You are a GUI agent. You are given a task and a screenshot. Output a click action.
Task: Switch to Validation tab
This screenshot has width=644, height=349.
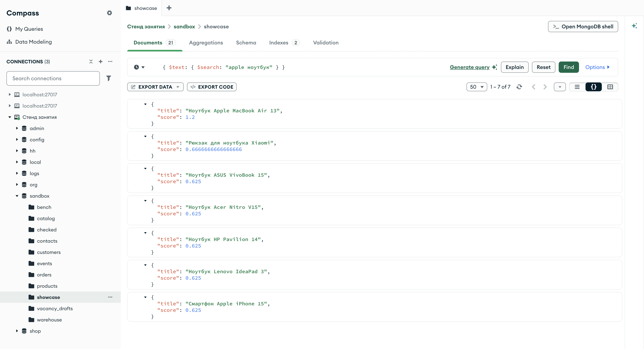pyautogui.click(x=326, y=43)
